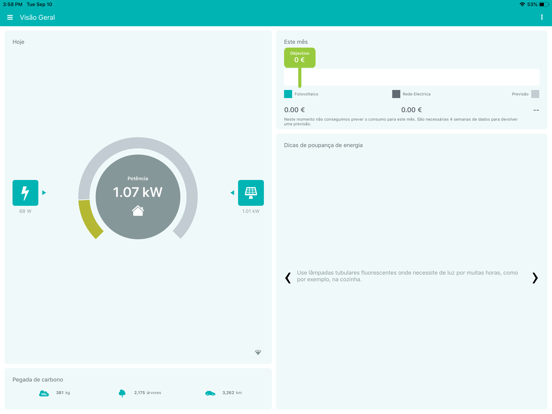Viewport: 552px width, 414px height.
Task: Select the teal Fotovoltaico legend swatch
Action: pos(288,94)
